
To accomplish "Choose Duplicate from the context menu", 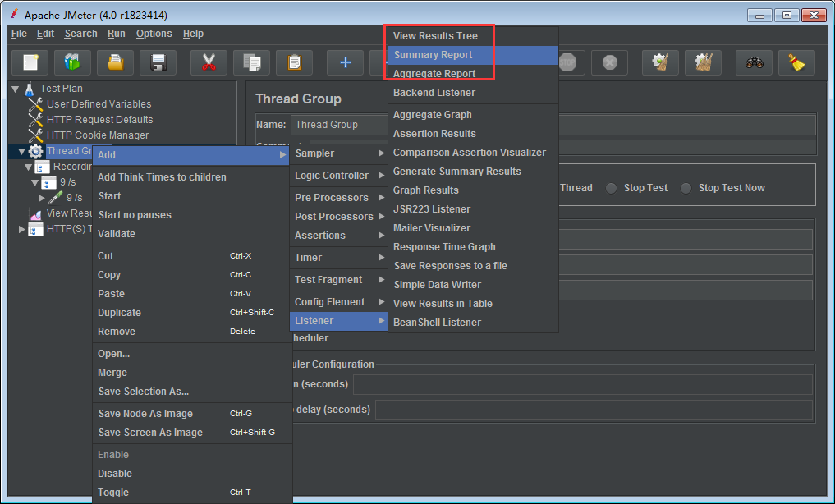I will [190, 313].
